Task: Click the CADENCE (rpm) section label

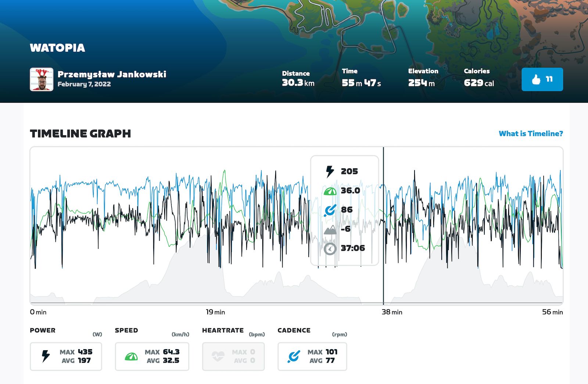Action: pos(312,332)
